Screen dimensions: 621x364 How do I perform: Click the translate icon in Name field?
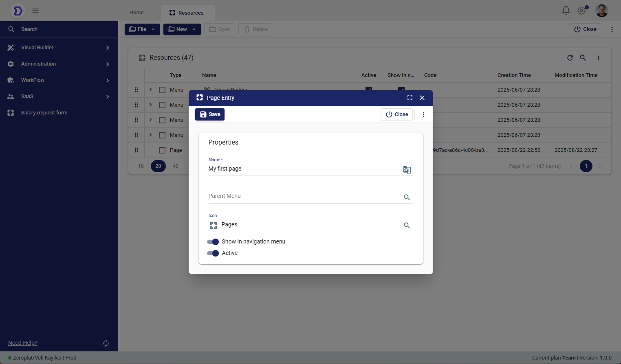point(407,170)
